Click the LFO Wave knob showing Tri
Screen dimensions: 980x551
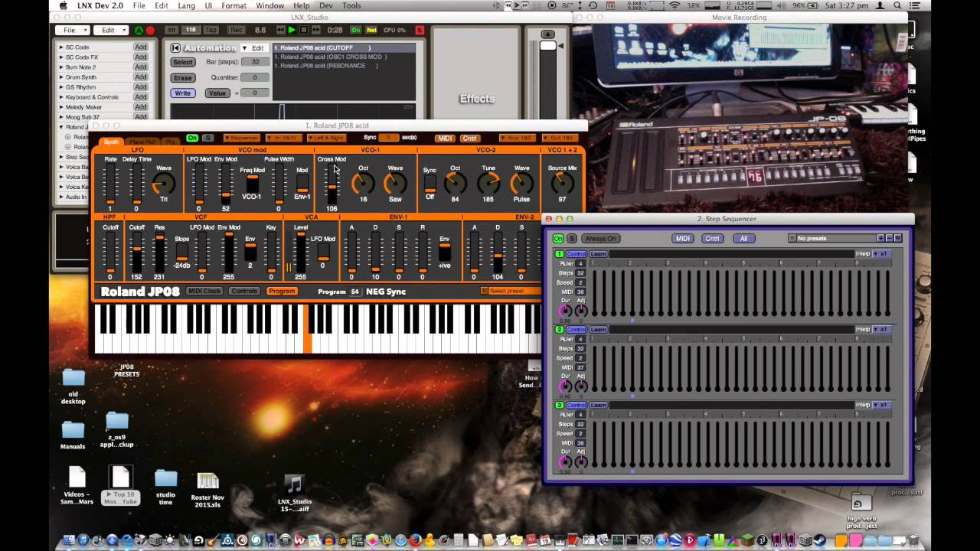[163, 184]
